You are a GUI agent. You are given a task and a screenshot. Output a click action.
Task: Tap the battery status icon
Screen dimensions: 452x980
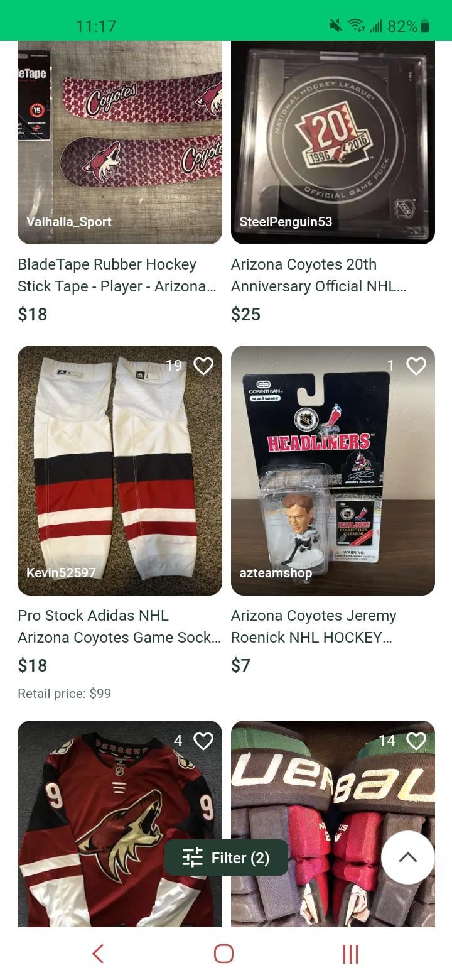425,26
